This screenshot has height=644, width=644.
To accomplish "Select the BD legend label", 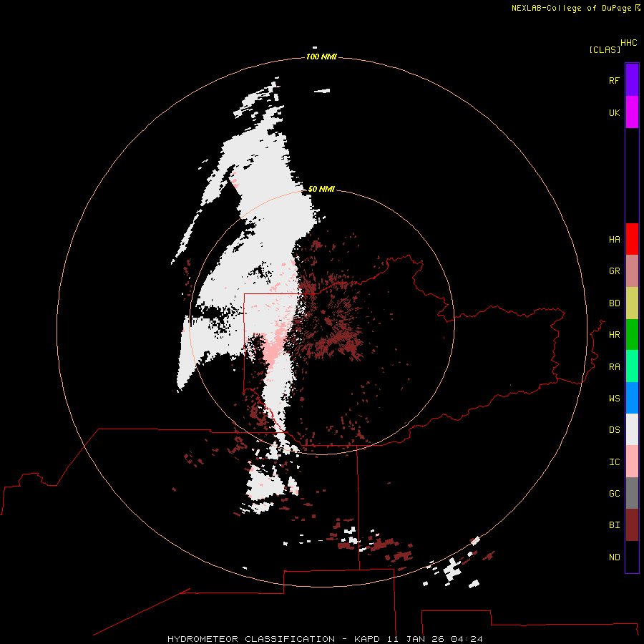I will click(x=615, y=303).
